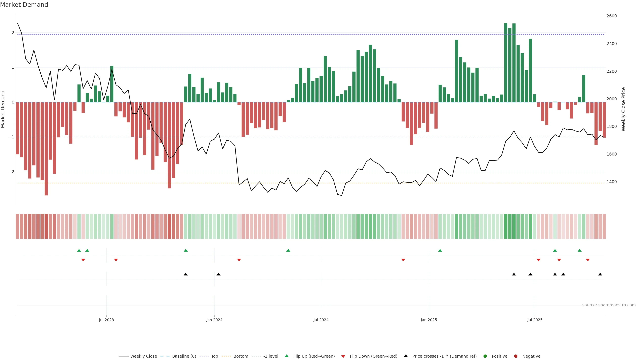Screen dimensions: 644x362
Task: Click the green Positive legend dot
Action: [x=485, y=356]
